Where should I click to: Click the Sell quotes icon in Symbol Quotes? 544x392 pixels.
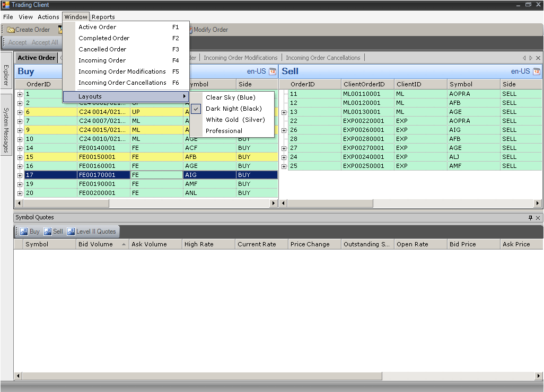coord(48,231)
